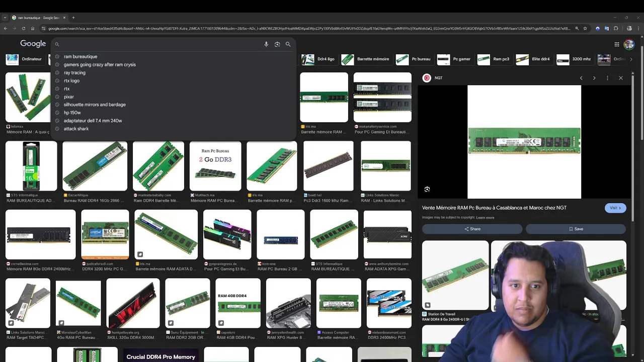This screenshot has width=644, height=362.
Task: Open the zoom magnifier in address bar
Action: coord(577,29)
